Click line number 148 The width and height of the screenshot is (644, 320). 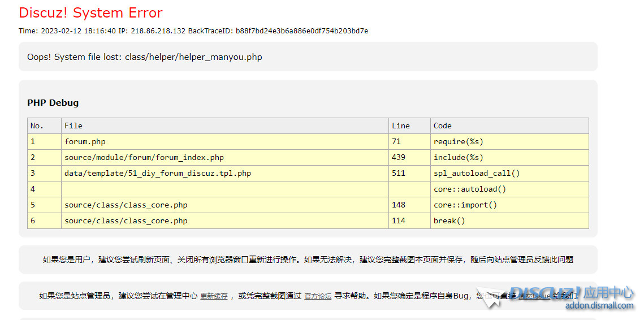(x=409, y=205)
